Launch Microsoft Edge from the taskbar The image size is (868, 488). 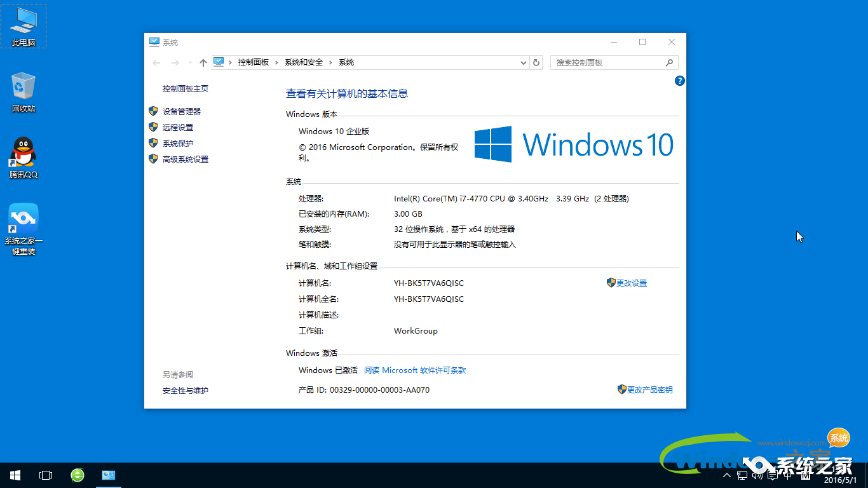[x=77, y=475]
